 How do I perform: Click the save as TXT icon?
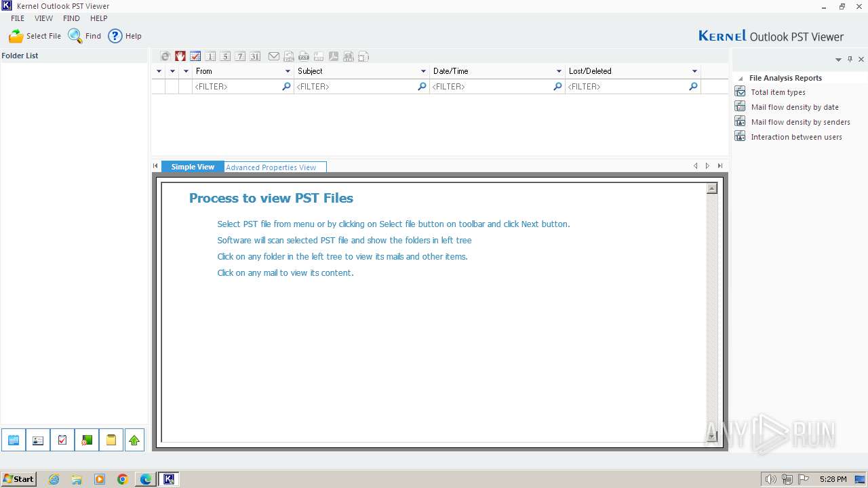coord(304,56)
